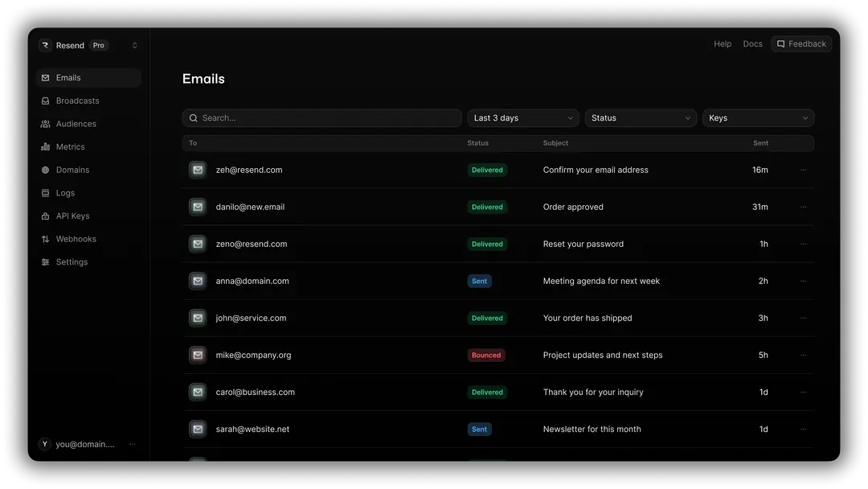Open the Keys filter dropdown
This screenshot has width=868, height=489.
[757, 117]
